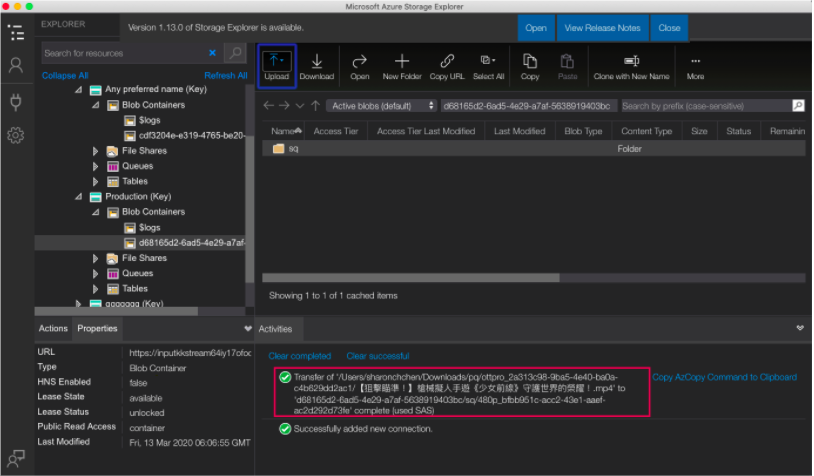This screenshot has height=476, width=814.
Task: Click Select All in the toolbar
Action: pos(488,66)
